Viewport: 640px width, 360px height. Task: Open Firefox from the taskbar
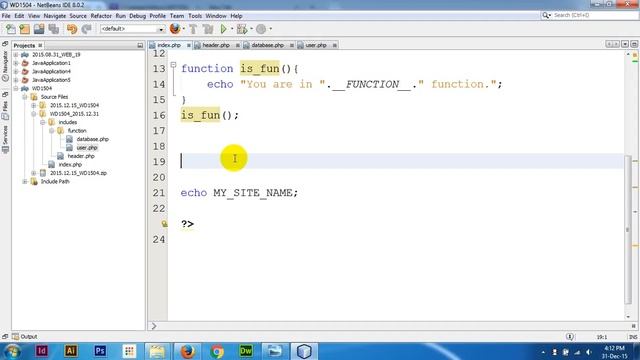(x=187, y=351)
